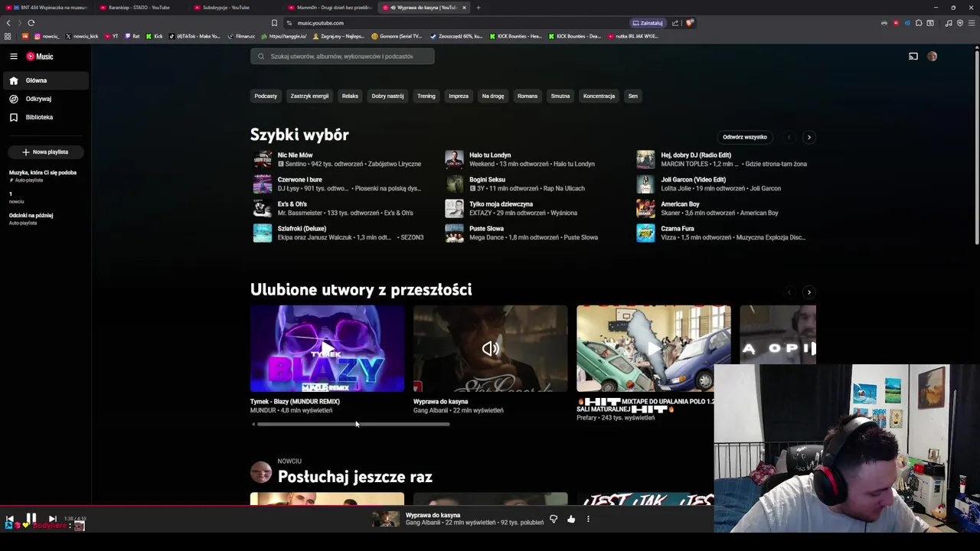Image resolution: width=980 pixels, height=551 pixels.
Task: Play 'Halo tu Londyn' song row
Action: pyautogui.click(x=534, y=159)
